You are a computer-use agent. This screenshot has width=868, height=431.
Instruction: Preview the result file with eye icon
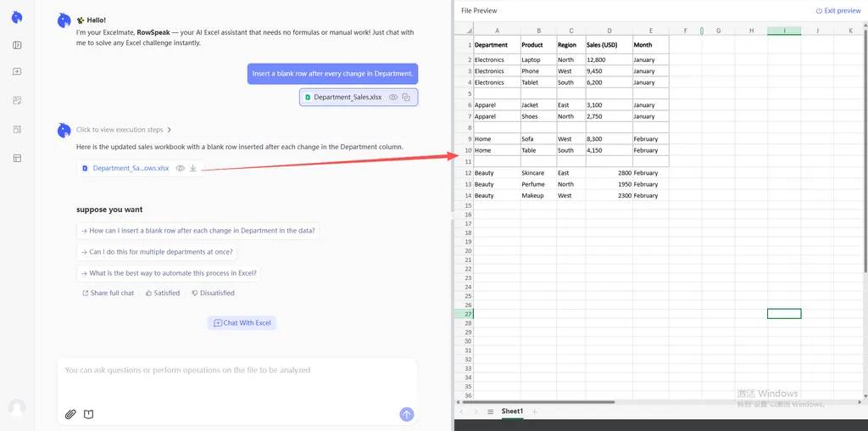tap(180, 168)
